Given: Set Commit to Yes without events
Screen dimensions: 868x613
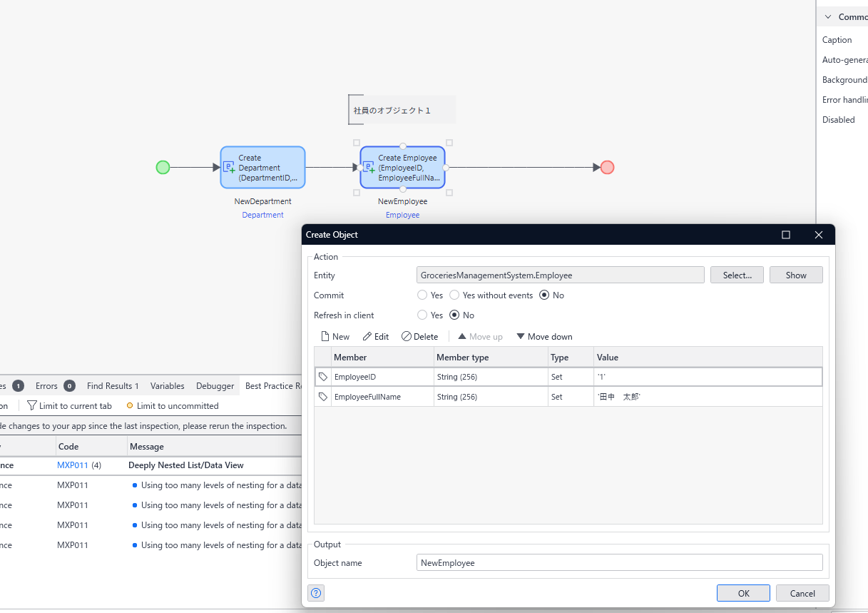Looking at the screenshot, I should click(454, 295).
